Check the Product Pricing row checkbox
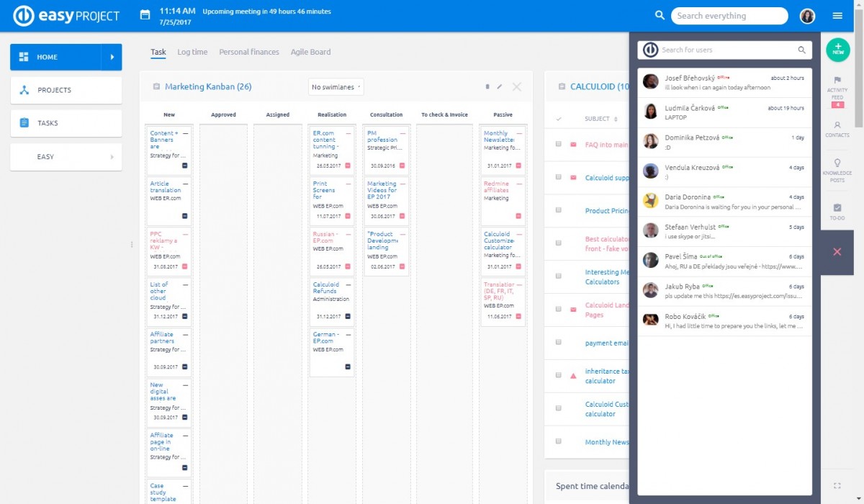This screenshot has width=864, height=504. [x=559, y=210]
